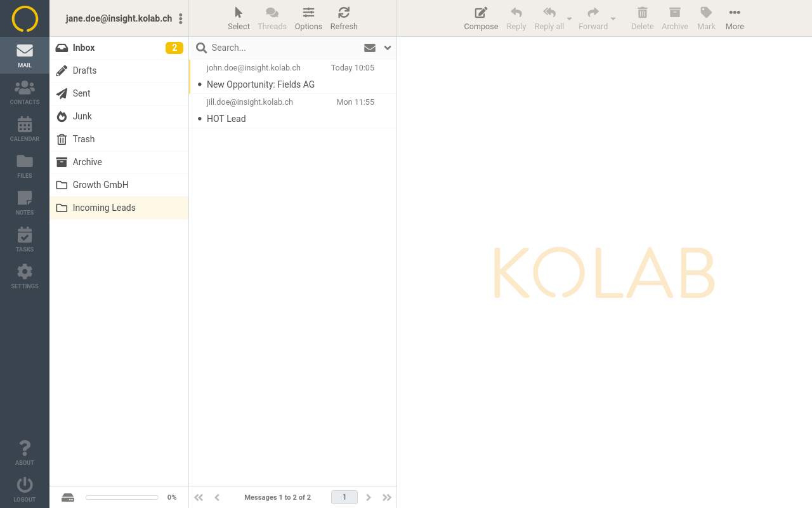Click unread dot beside HOT Lead
Viewport: 812px width, 508px height.
(200, 119)
